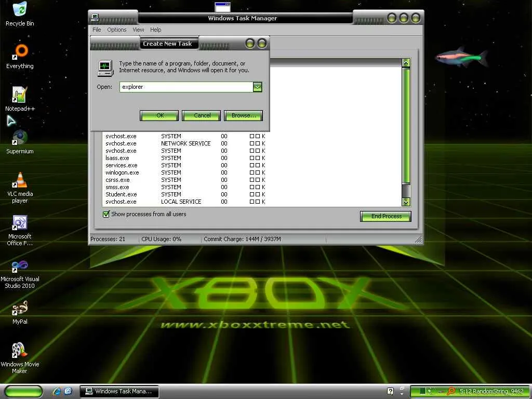Click the green Task Manager CPU tray icon
This screenshot has width=532, height=399.
point(422,391)
